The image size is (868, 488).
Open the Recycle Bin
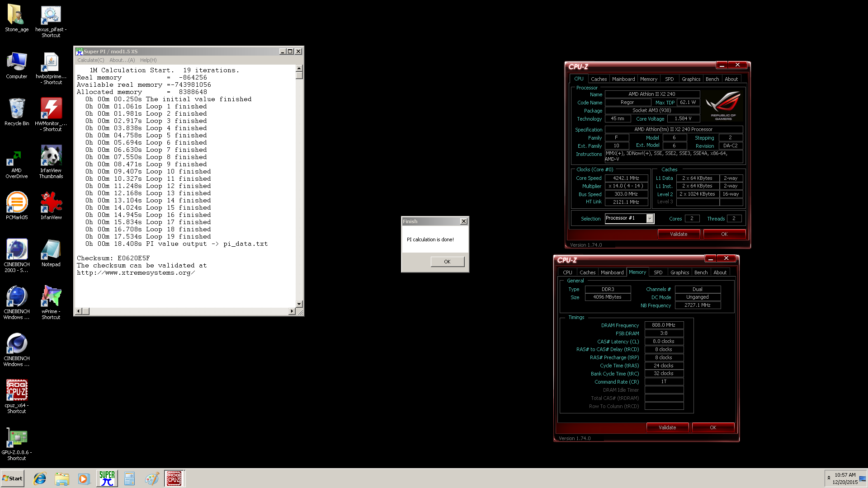(17, 112)
